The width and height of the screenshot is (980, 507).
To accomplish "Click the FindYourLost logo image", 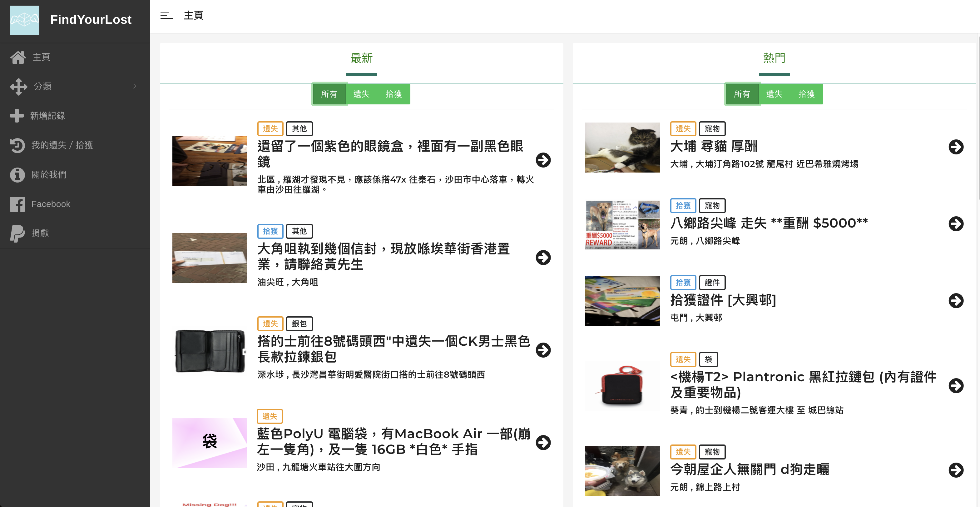I will click(x=24, y=20).
